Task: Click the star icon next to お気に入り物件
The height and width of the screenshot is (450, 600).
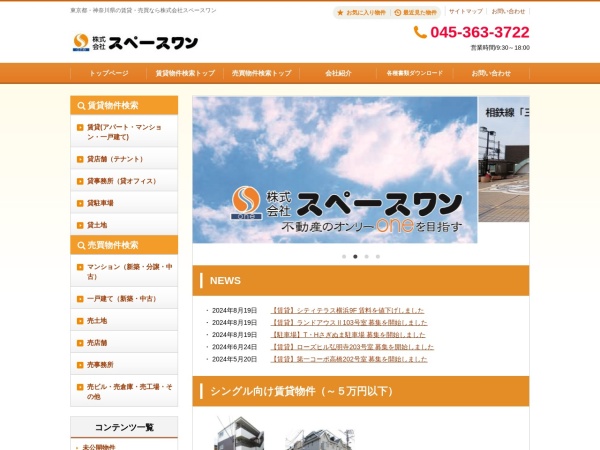Action: pos(340,13)
